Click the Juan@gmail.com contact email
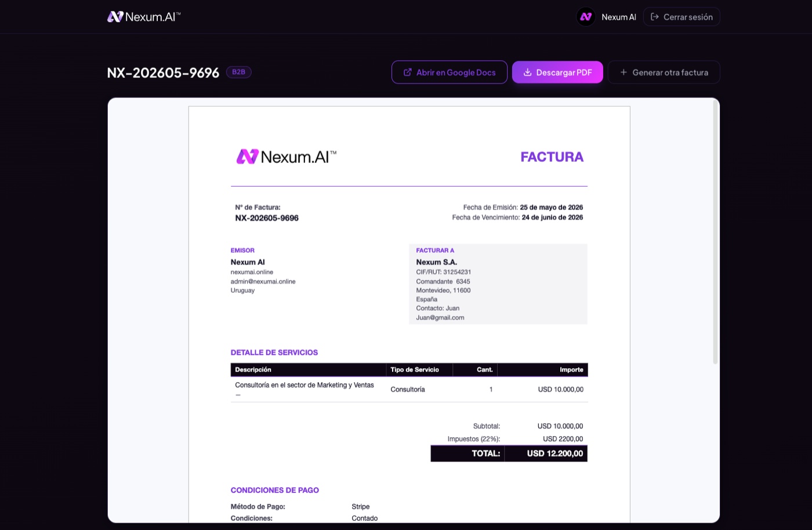This screenshot has height=530, width=812. 440,317
